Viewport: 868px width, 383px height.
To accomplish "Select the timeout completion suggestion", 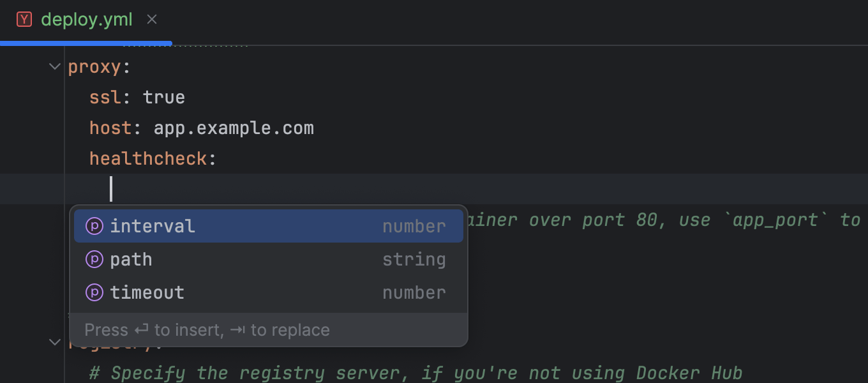I will click(x=147, y=292).
